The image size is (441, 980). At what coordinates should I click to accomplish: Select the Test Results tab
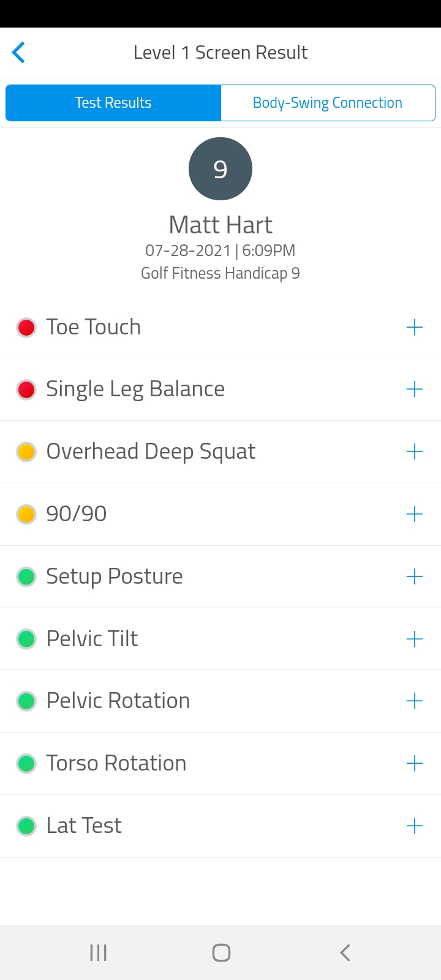pos(113,103)
